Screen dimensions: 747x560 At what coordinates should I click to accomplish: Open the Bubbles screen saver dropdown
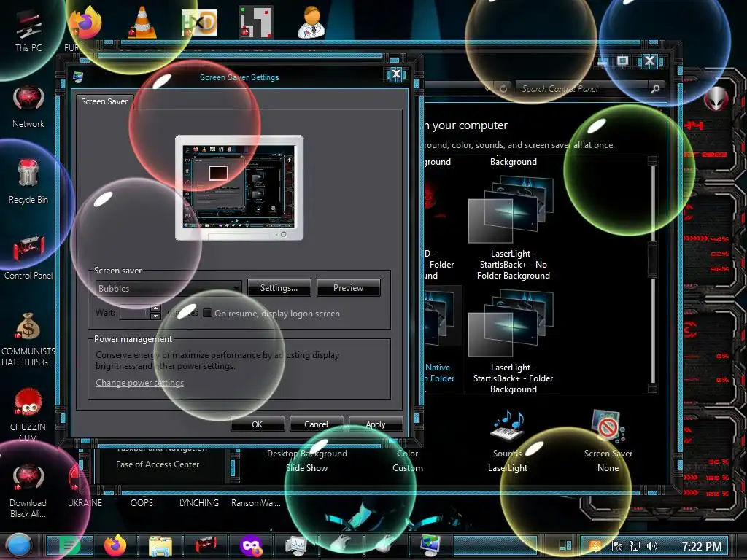point(169,288)
